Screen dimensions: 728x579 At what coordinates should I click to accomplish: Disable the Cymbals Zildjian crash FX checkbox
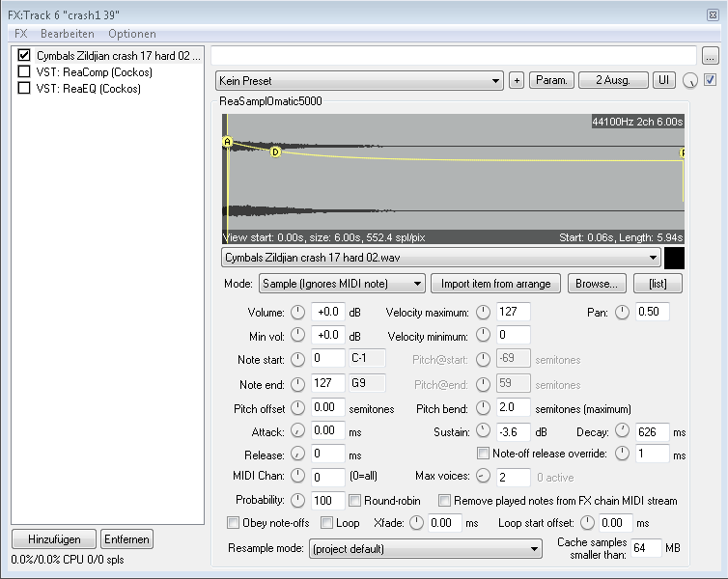coord(24,55)
